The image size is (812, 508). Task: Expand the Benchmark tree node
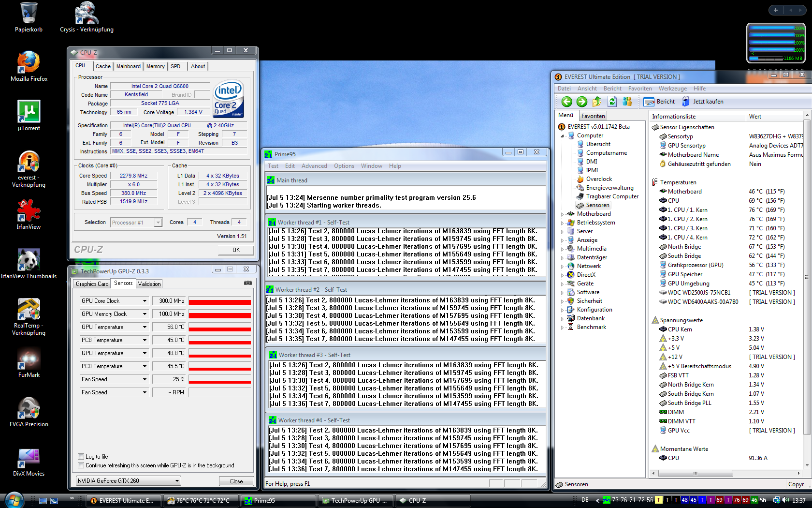562,328
